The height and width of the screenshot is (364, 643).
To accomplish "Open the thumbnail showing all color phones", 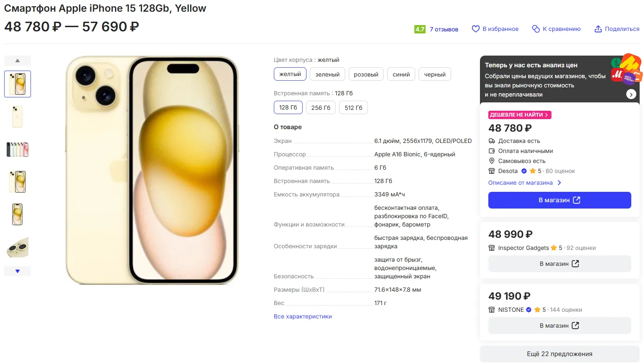I will [18, 149].
